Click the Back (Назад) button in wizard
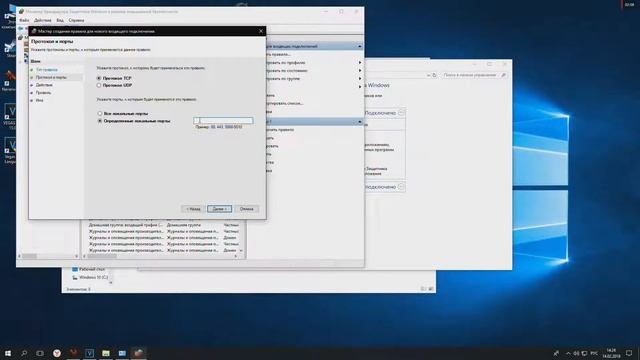Image resolution: width=640 pixels, height=360 pixels. (193, 209)
